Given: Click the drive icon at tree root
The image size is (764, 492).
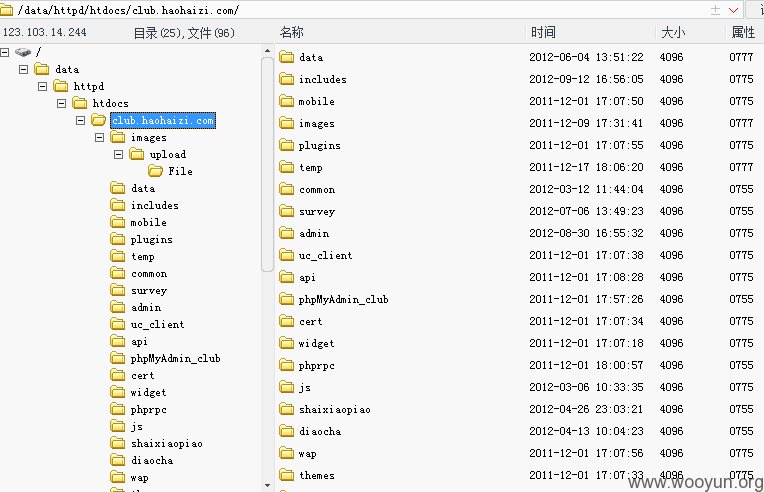Looking at the screenshot, I should (23, 52).
